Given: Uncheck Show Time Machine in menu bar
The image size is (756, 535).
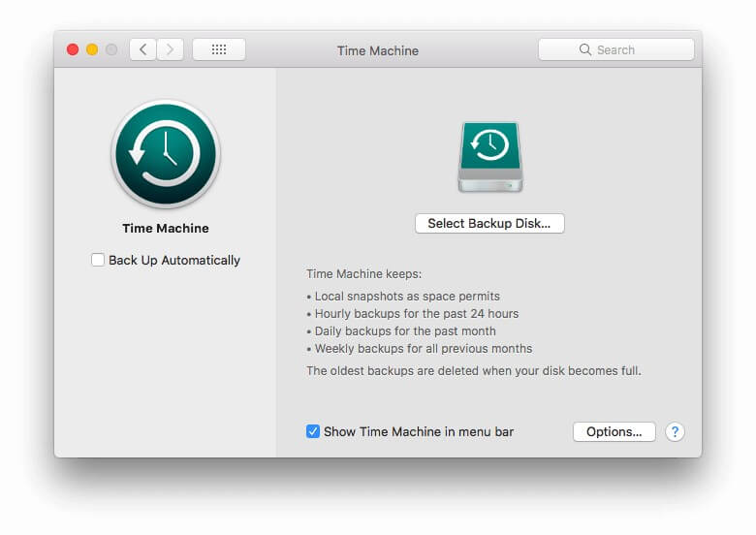Looking at the screenshot, I should pos(313,431).
